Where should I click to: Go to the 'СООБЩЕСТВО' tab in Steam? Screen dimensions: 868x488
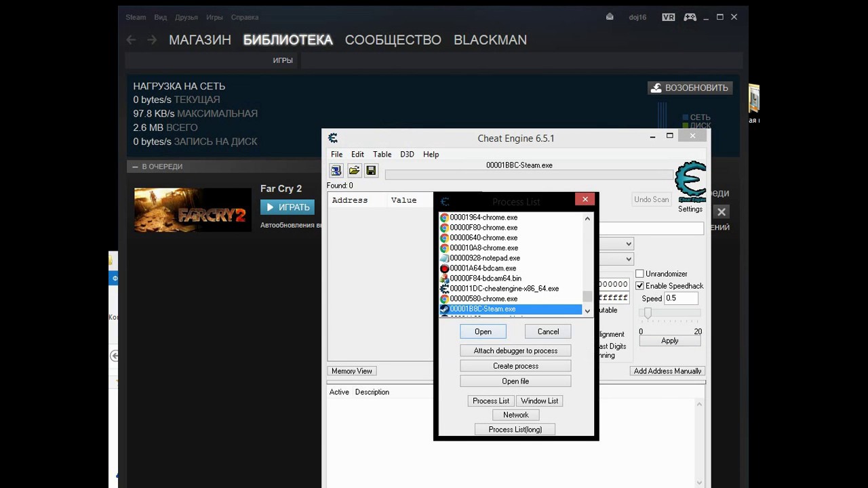coord(393,40)
